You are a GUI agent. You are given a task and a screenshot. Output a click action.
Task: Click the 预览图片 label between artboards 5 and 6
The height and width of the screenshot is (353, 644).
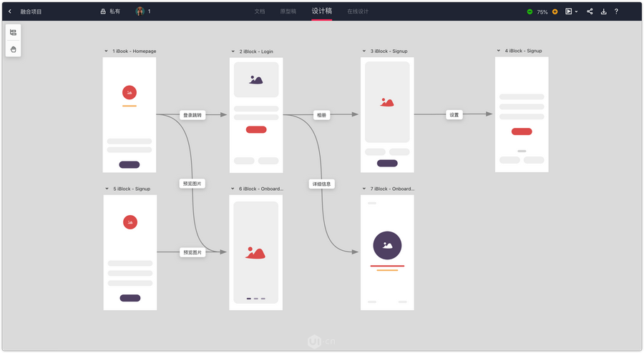(x=192, y=252)
